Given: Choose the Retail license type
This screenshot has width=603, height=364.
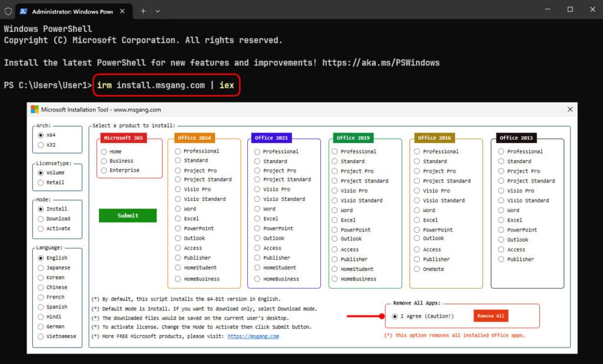Looking at the screenshot, I should pyautogui.click(x=41, y=183).
